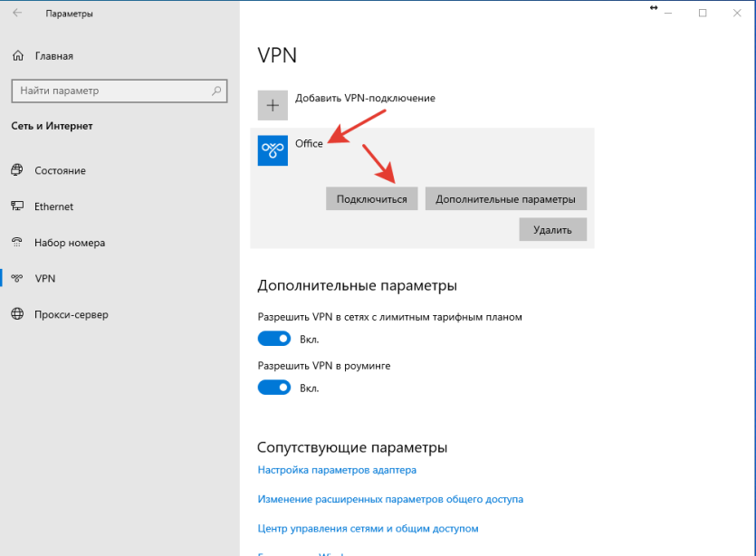Click the search magnifier icon
The image size is (756, 556).
217,91
